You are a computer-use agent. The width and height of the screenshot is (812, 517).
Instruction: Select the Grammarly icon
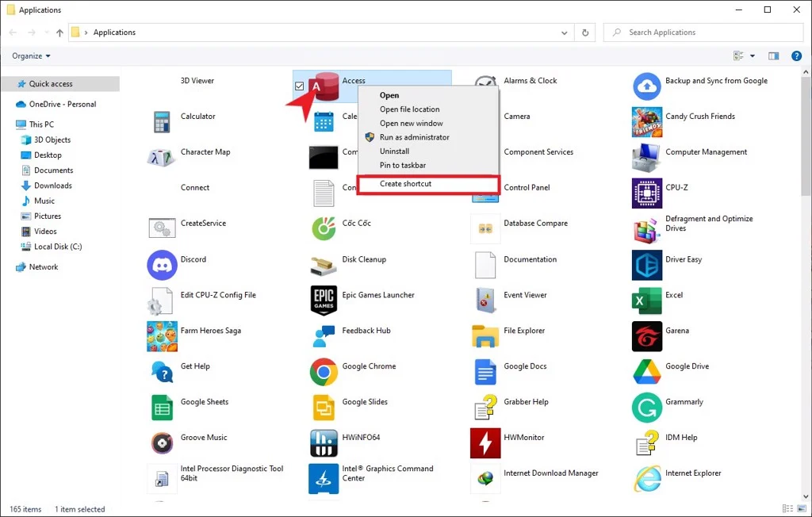tap(647, 407)
